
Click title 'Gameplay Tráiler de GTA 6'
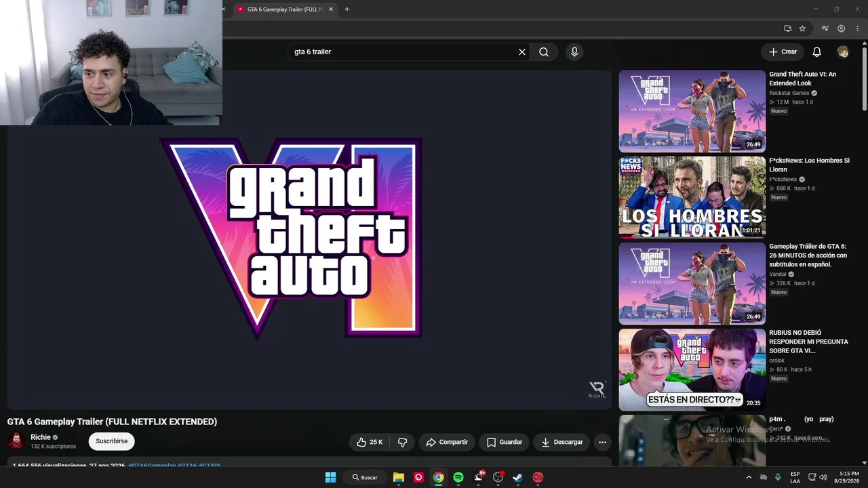808,256
